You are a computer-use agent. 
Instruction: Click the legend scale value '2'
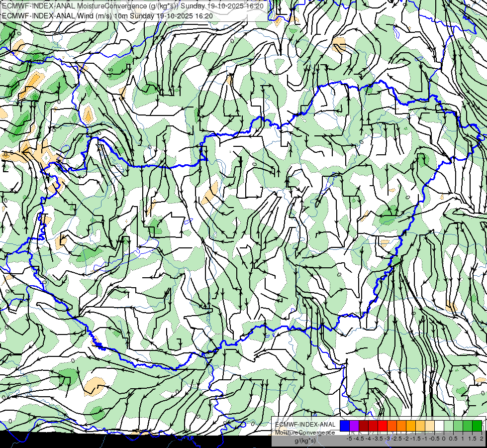point(482,439)
